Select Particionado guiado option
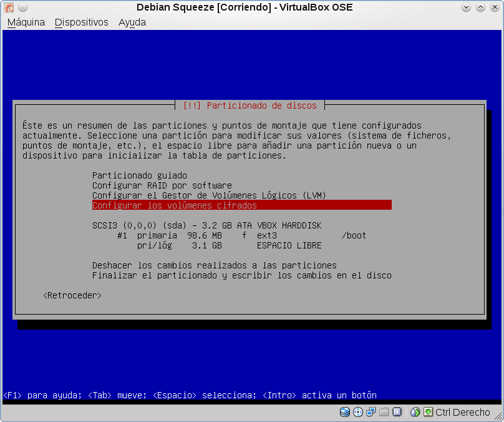 tap(140, 175)
